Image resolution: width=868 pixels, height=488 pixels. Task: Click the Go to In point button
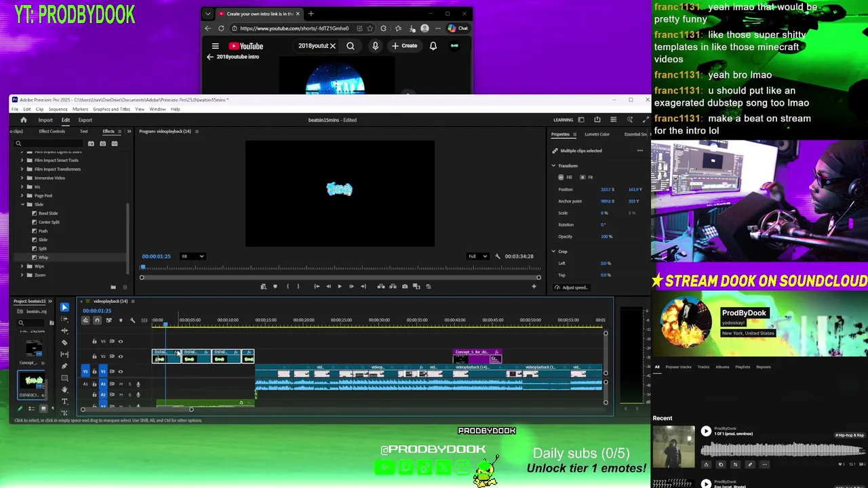(x=317, y=286)
